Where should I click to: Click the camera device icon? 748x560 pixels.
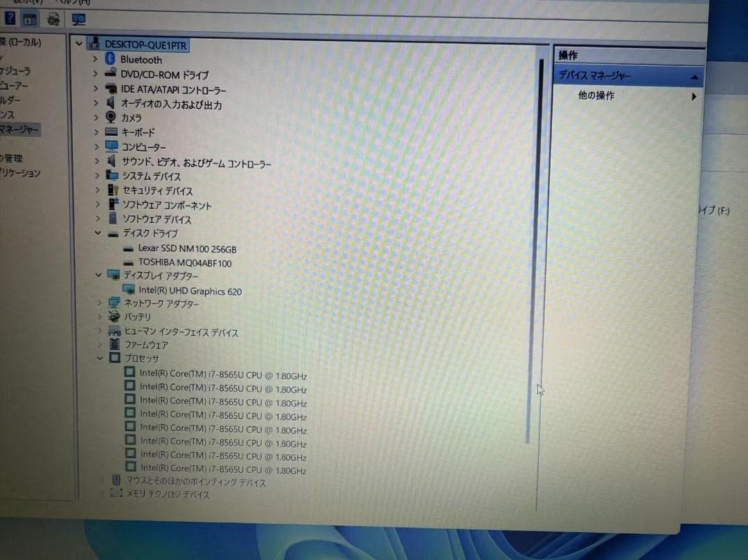tap(110, 118)
